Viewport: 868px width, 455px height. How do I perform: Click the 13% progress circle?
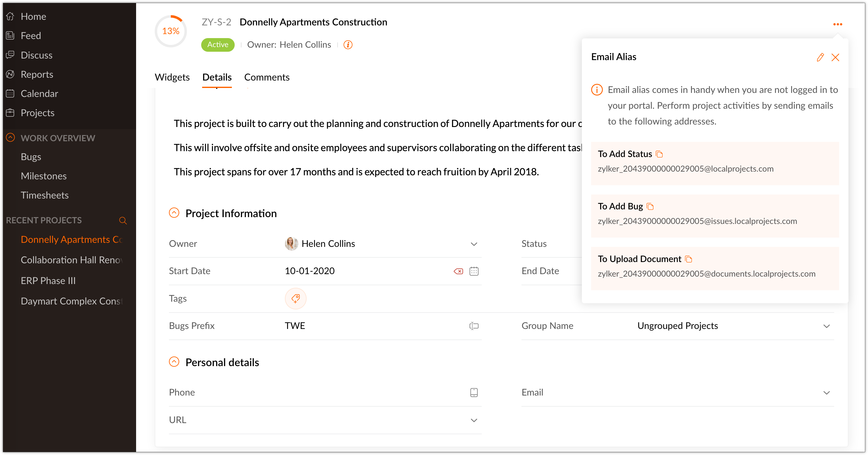(170, 31)
